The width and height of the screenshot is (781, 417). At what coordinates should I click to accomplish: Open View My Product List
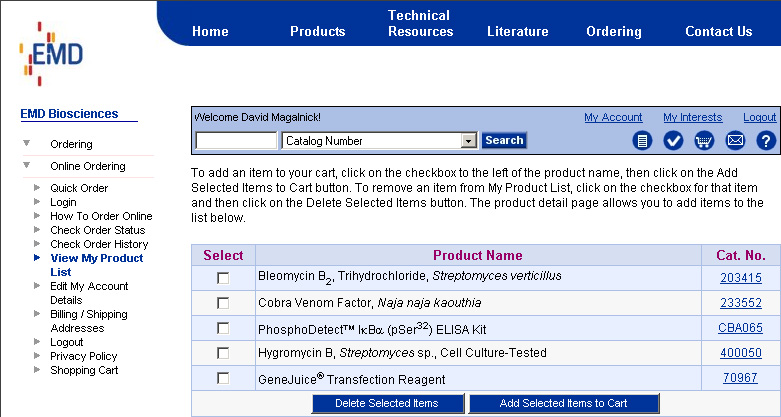click(97, 265)
